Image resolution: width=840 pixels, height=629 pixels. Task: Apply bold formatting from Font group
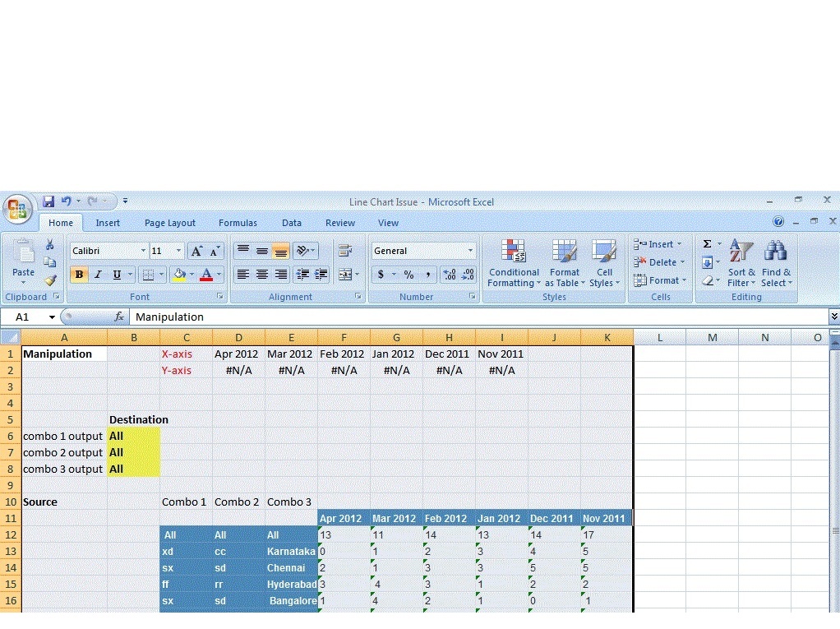pos(78,274)
